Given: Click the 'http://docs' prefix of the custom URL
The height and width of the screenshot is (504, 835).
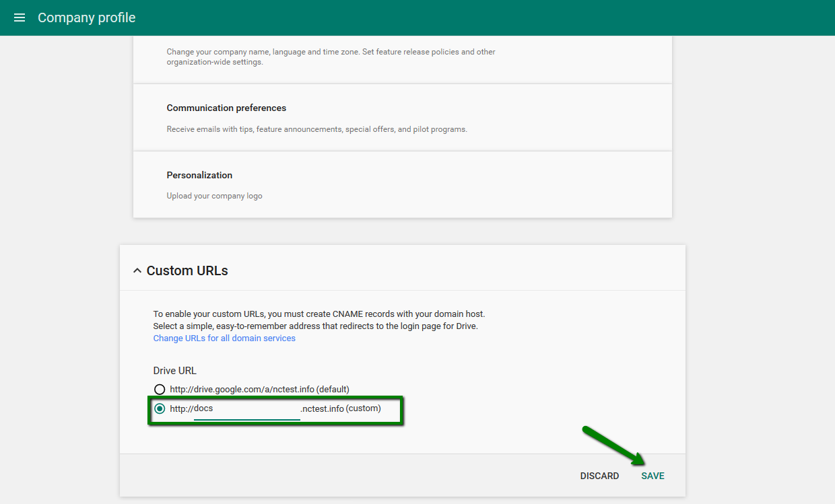Looking at the screenshot, I should click(191, 409).
